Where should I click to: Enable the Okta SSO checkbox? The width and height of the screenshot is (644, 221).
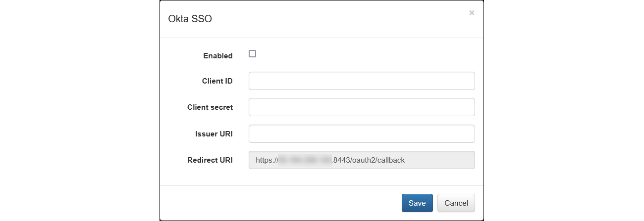point(252,54)
